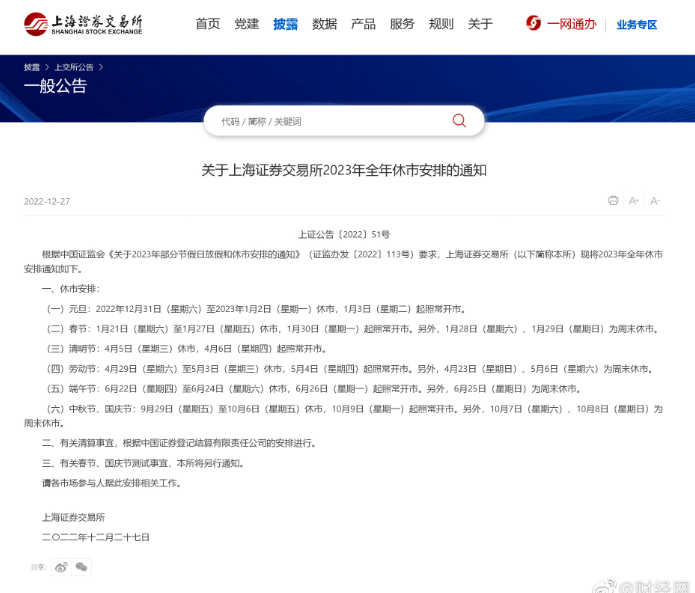Image resolution: width=695 pixels, height=593 pixels.
Task: Click the 上海证券交易所 signature line
Action: click(x=74, y=517)
